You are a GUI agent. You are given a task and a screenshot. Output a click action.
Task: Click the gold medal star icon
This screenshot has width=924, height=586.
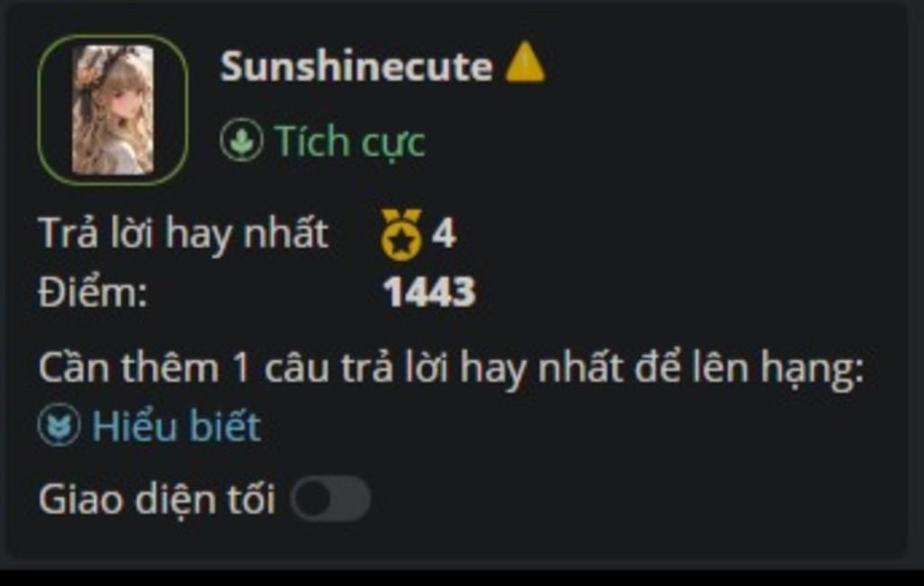402,235
